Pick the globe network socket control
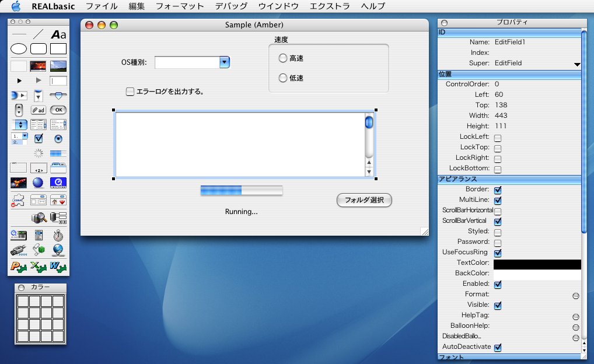 [x=58, y=250]
